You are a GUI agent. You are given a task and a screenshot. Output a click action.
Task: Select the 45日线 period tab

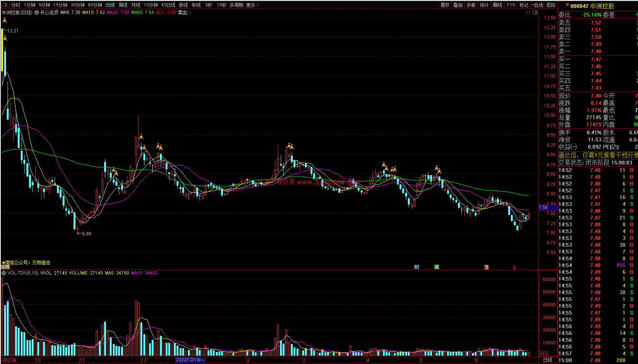click(168, 5)
